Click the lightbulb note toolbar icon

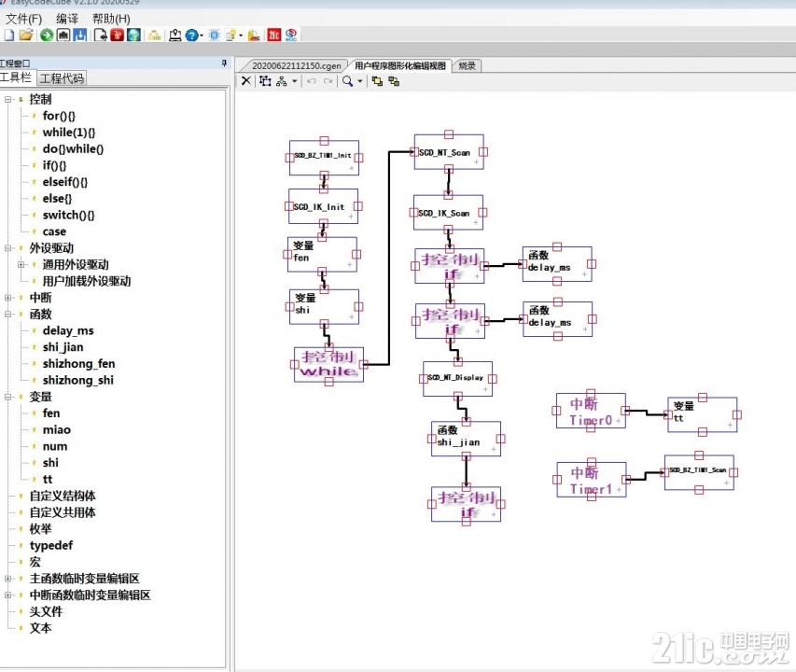[x=231, y=35]
